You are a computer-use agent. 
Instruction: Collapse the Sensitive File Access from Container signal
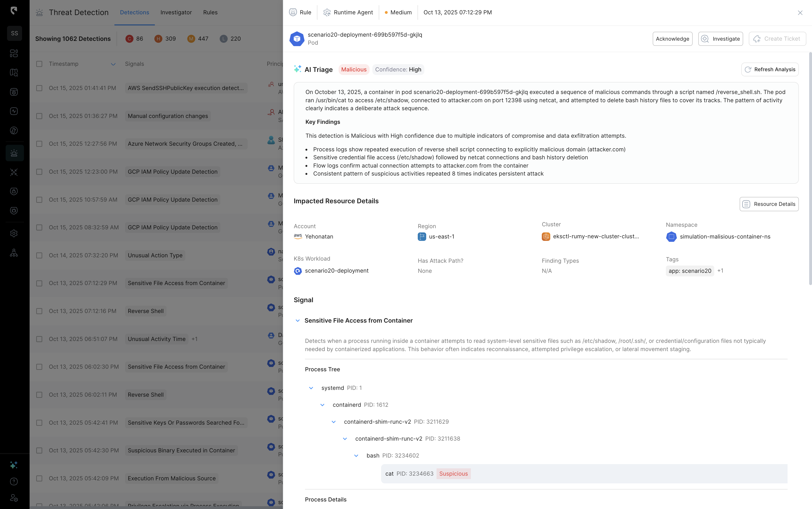click(x=297, y=321)
